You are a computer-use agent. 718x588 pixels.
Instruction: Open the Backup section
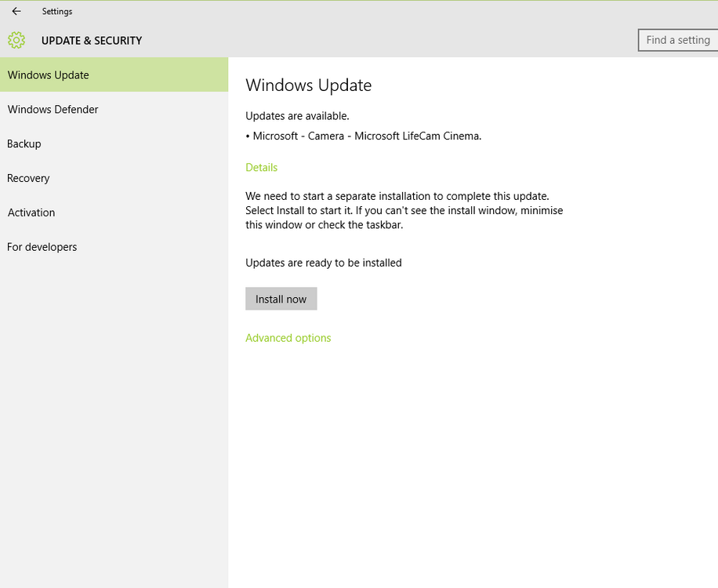pos(114,143)
